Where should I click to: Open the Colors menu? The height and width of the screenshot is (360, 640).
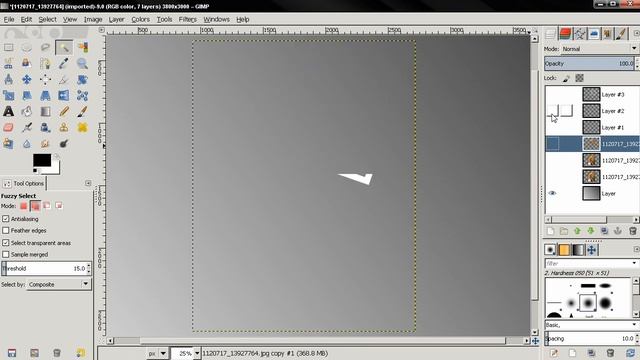click(140, 19)
